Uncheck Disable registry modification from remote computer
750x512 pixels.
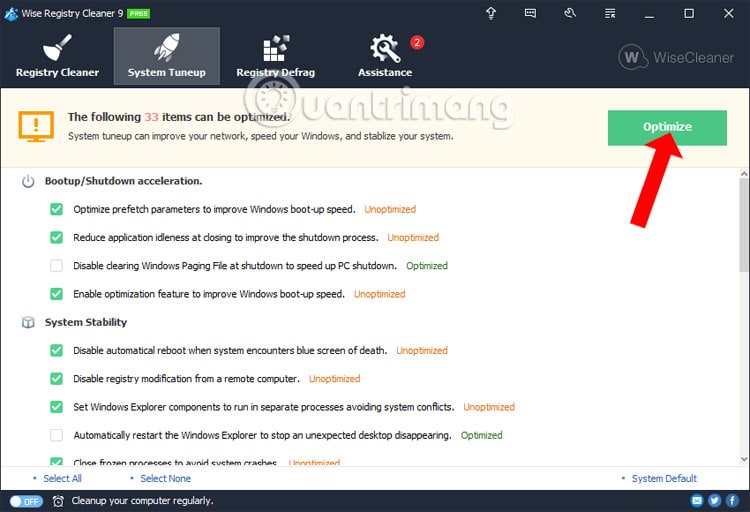point(56,378)
